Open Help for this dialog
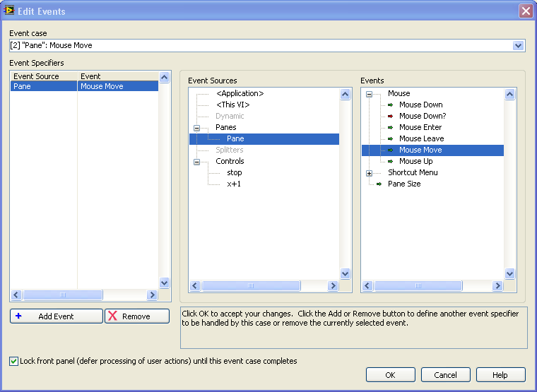This screenshot has width=537, height=392. pyautogui.click(x=501, y=375)
